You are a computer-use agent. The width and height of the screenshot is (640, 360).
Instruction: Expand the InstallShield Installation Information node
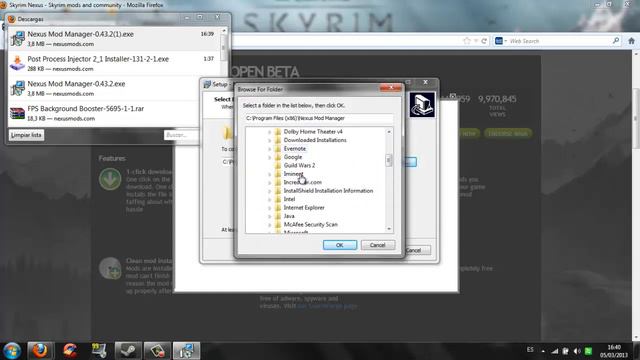tap(269, 191)
